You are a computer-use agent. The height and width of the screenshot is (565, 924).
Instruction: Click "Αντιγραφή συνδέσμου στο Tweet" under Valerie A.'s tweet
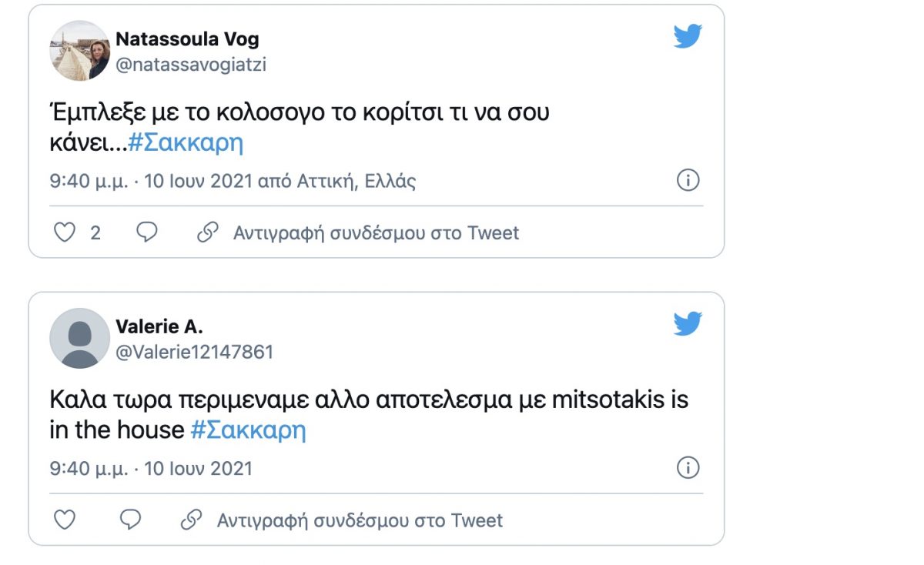pyautogui.click(x=360, y=520)
